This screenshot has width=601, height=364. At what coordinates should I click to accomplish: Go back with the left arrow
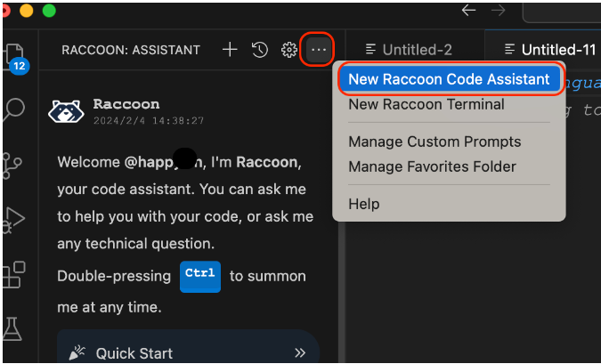tap(468, 11)
